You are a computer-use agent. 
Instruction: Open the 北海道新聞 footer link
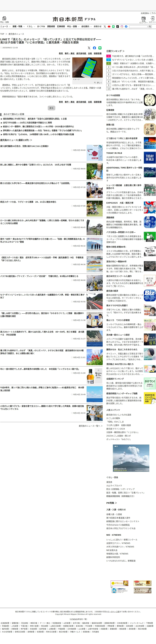[x=5, y=623]
